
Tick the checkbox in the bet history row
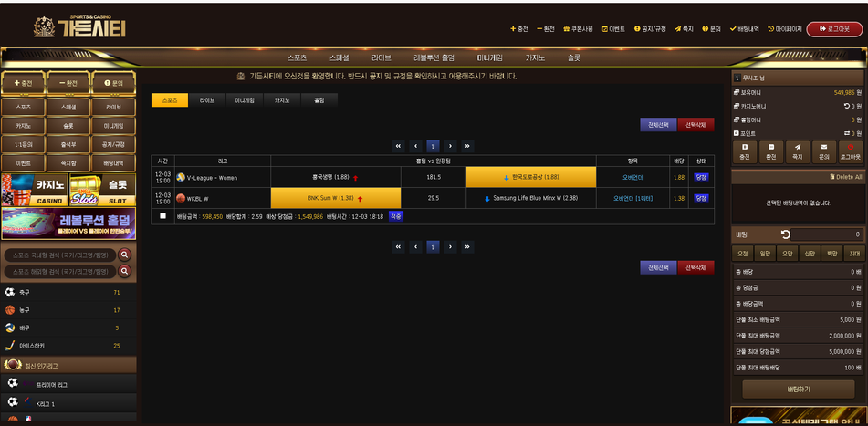[x=162, y=216]
